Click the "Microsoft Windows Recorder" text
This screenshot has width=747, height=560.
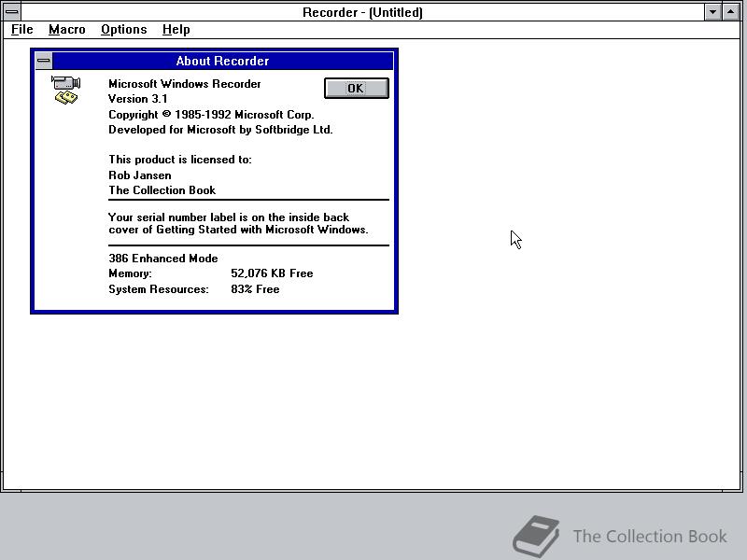(184, 84)
